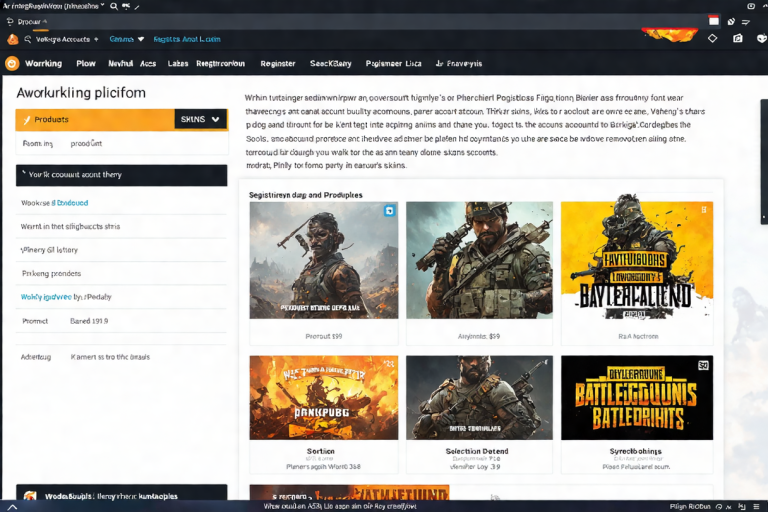Click the blue Tondoued sidebar link
Image resolution: width=768 pixels, height=512 pixels.
coord(72,203)
